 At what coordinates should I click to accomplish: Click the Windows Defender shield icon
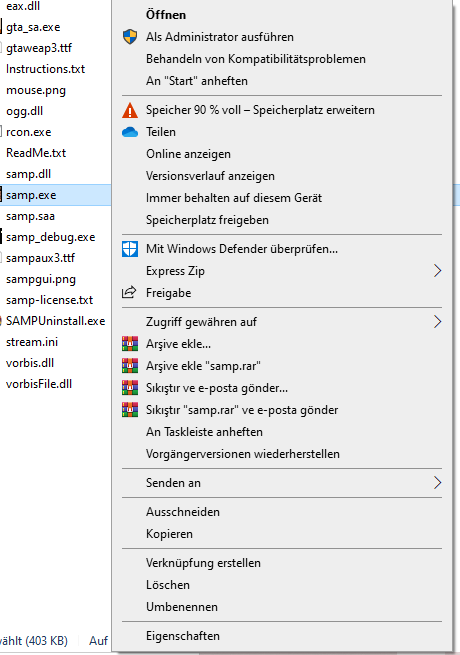(130, 249)
